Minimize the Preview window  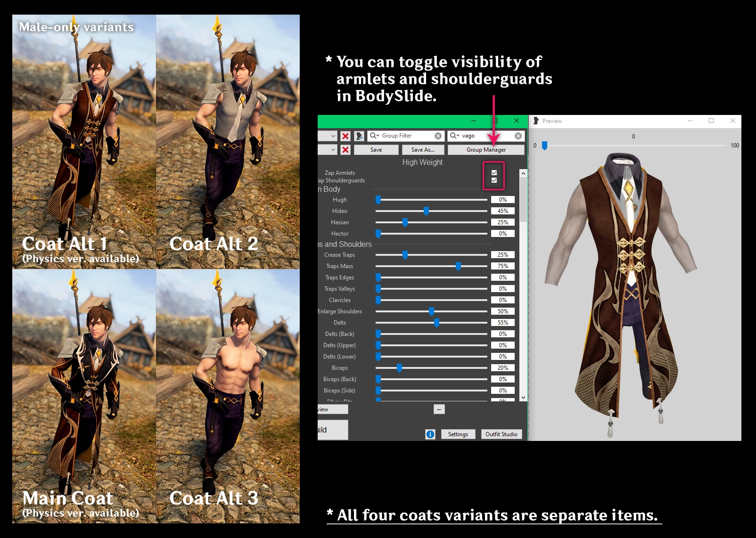coord(690,121)
